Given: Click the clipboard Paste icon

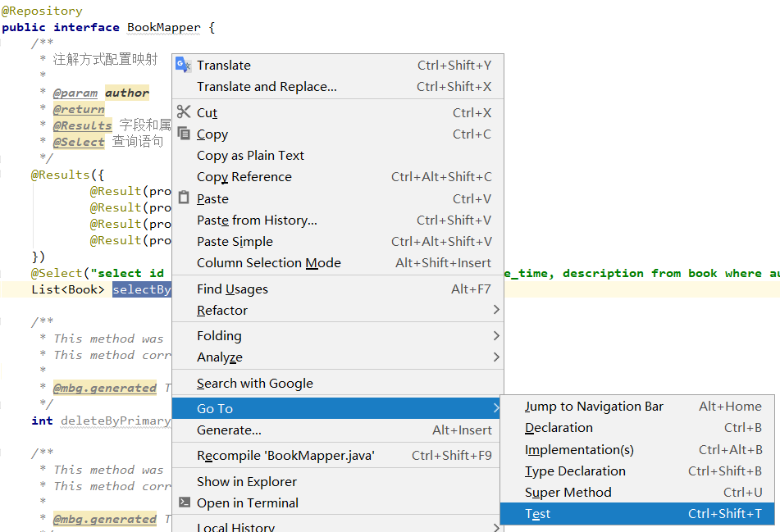Looking at the screenshot, I should pos(184,198).
